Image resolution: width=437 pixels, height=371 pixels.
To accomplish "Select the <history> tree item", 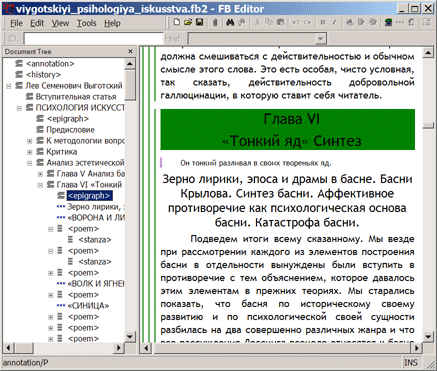I will coord(43,74).
